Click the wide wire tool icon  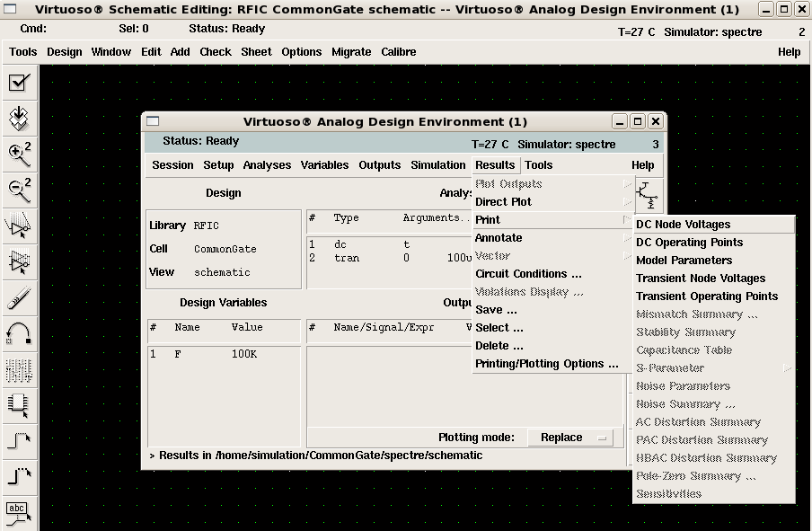point(19,477)
